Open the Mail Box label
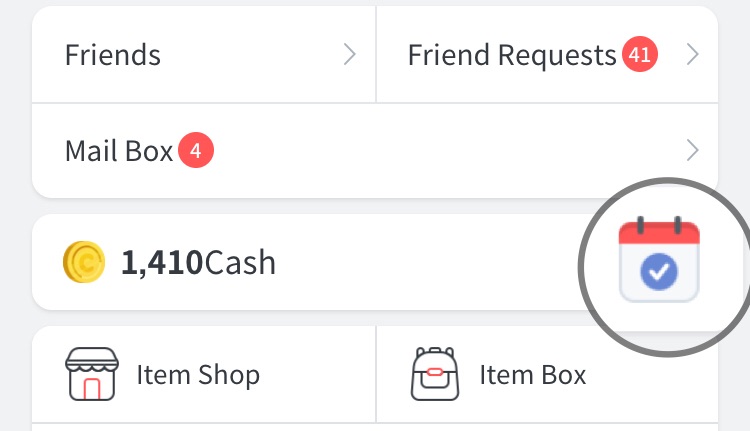 pyautogui.click(x=119, y=151)
